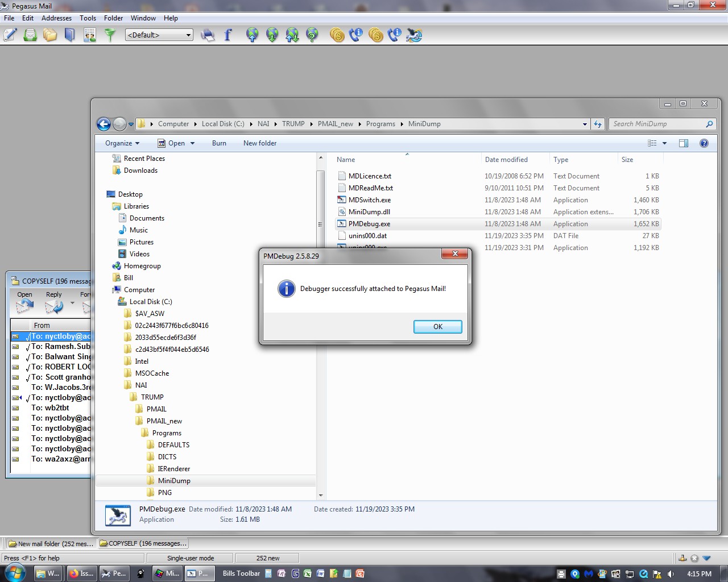Click the printer icon in Pegasus toolbar
This screenshot has width=728, height=582.
(x=208, y=35)
